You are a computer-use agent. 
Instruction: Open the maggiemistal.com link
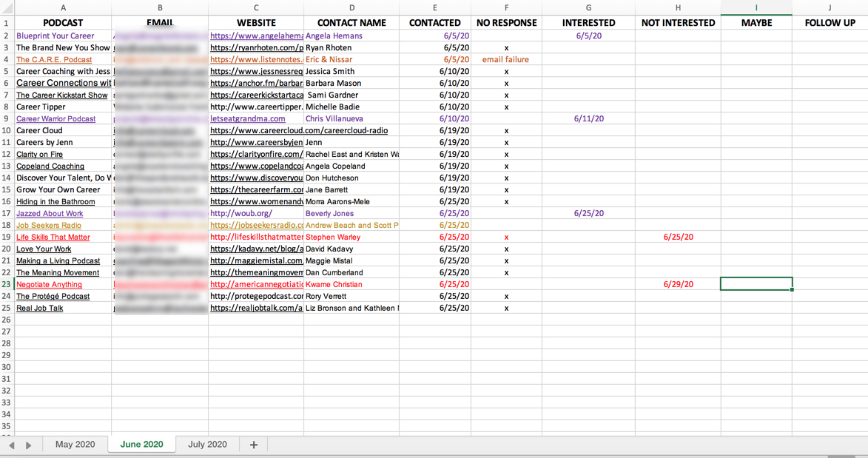pos(257,261)
